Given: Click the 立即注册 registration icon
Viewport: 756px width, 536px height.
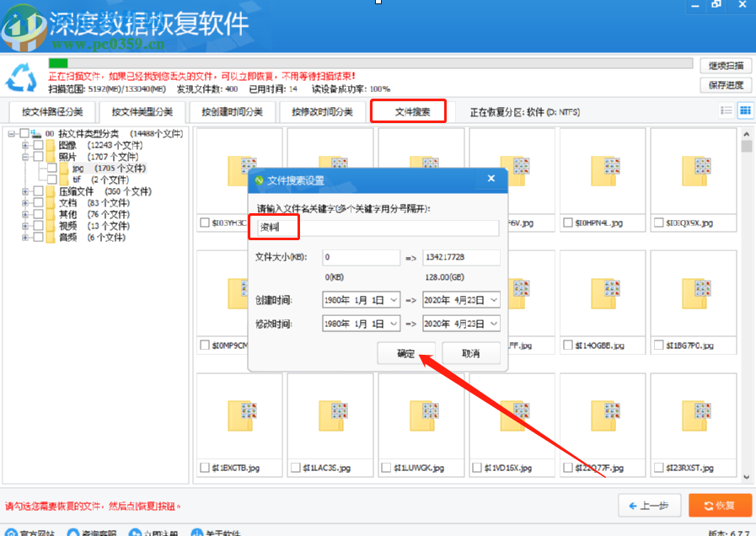Looking at the screenshot, I should 132,533.
